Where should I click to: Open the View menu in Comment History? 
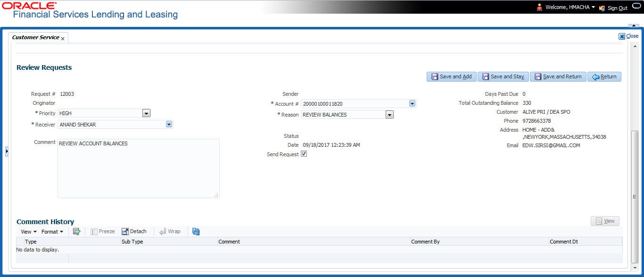pos(29,232)
